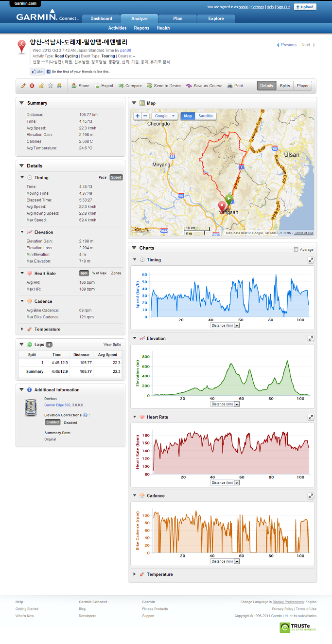332x644 pixels.
Task: Open Timing chart Distance (km) axis dropdown
Action: click(x=225, y=325)
